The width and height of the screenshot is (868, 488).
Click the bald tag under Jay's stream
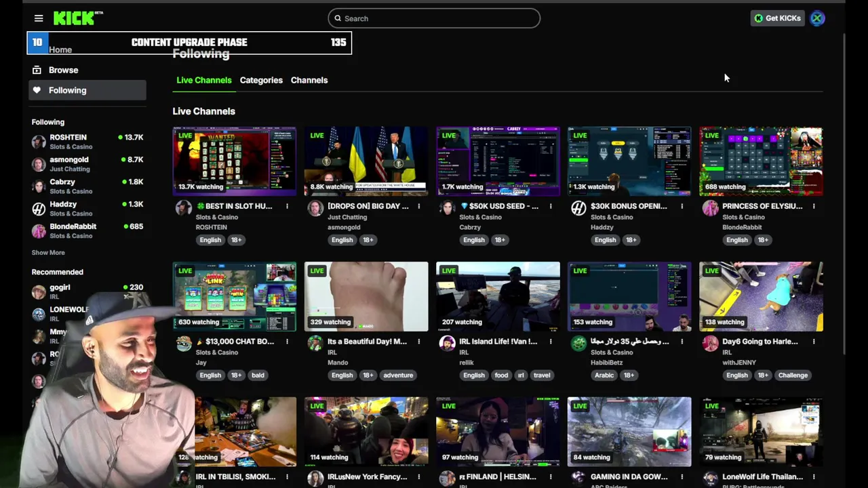coord(258,375)
